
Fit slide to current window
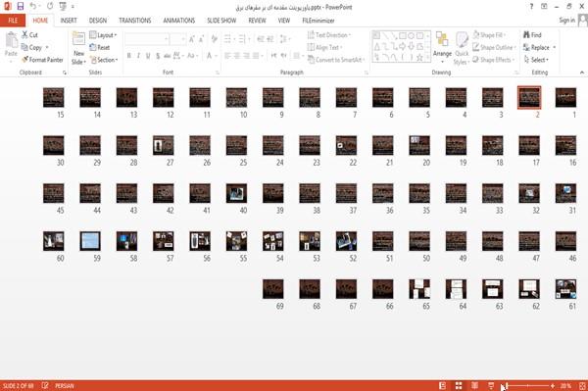(x=582, y=386)
